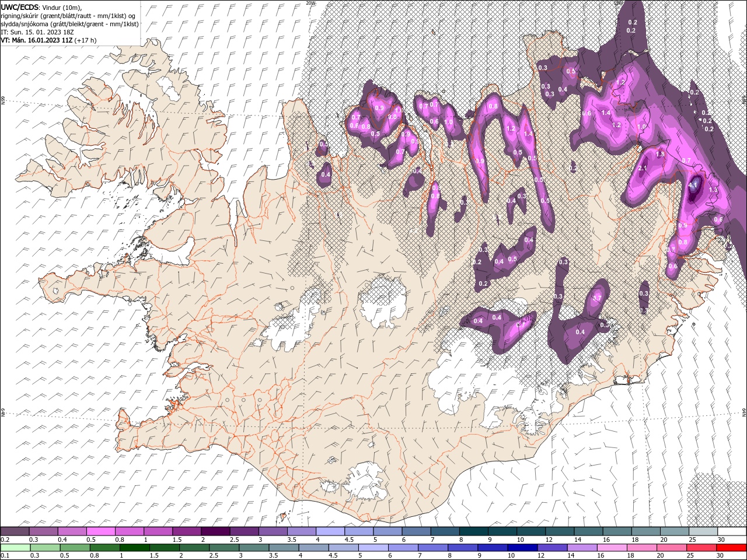Image resolution: width=747 pixels, height=560 pixels.
Task: Click the '0.2' label on the snow scale
Action: (5, 540)
